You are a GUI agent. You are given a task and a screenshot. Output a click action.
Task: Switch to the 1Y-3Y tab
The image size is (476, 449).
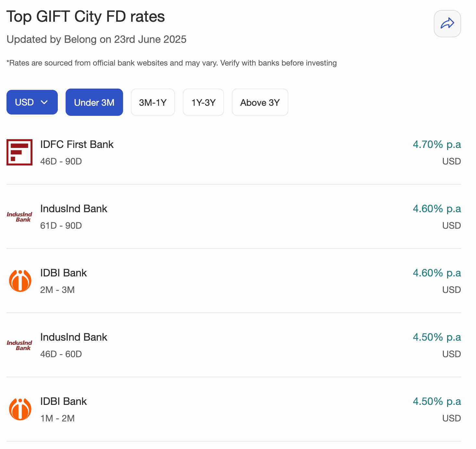coord(203,102)
